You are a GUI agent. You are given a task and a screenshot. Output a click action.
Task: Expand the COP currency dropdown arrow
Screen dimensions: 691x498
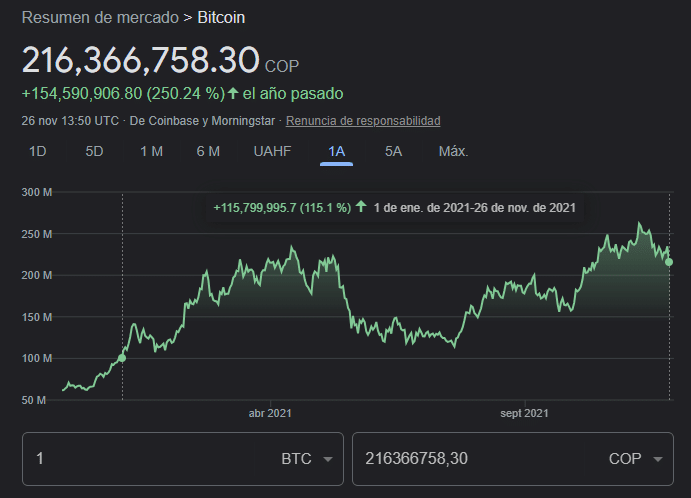click(x=658, y=459)
